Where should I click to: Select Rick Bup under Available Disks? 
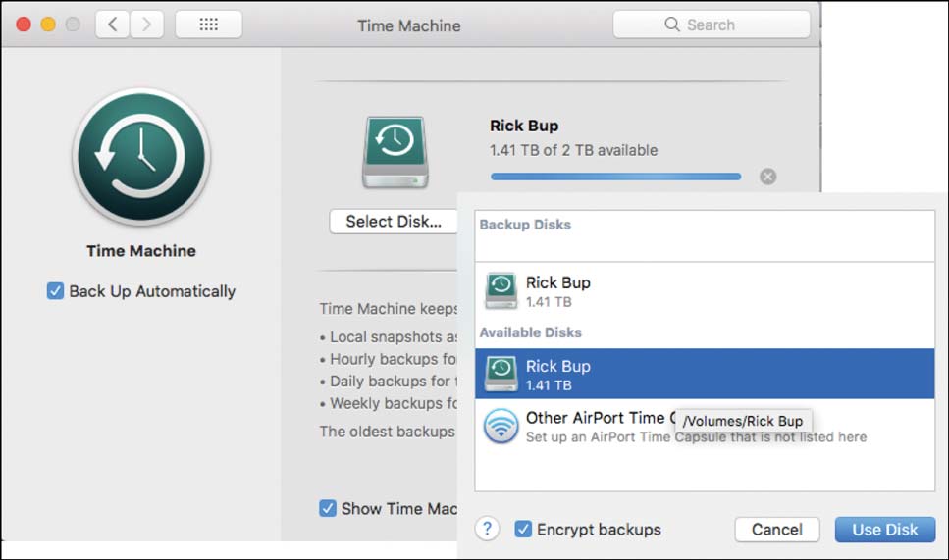[x=705, y=374]
